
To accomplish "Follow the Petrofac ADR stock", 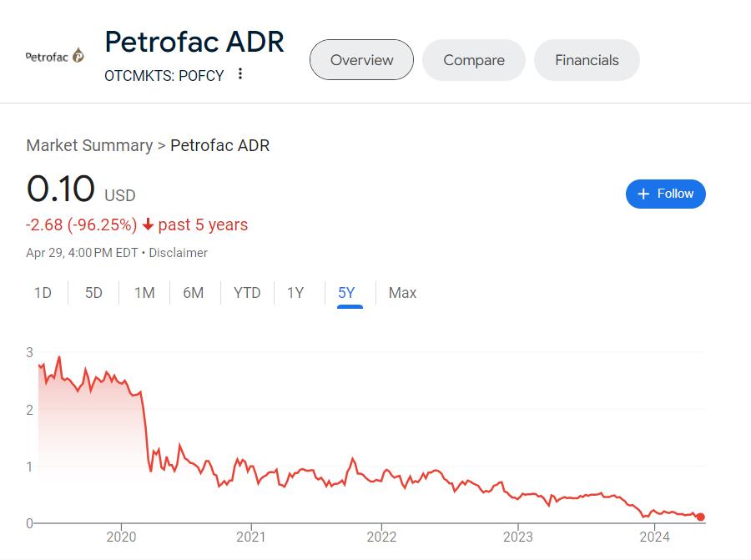I will point(665,194).
